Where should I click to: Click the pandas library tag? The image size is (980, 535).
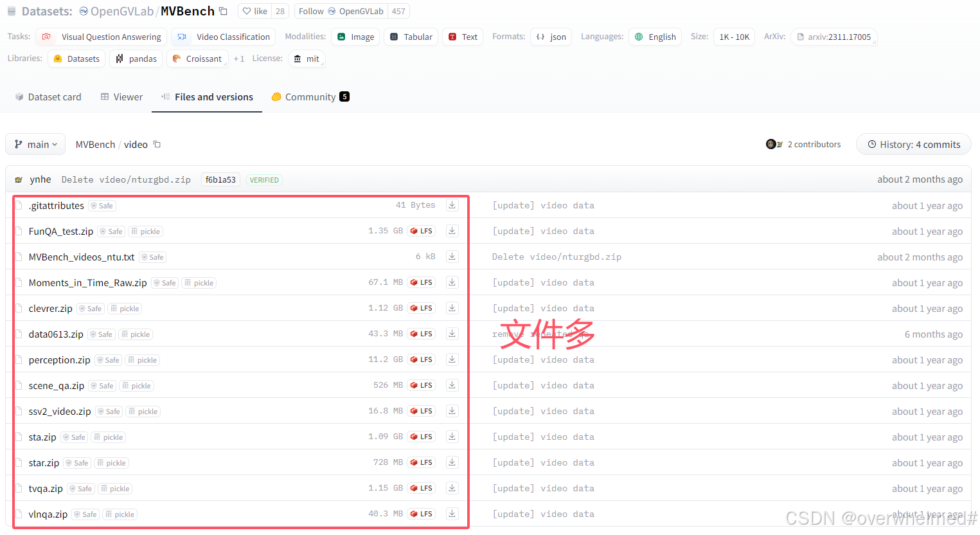(x=136, y=59)
